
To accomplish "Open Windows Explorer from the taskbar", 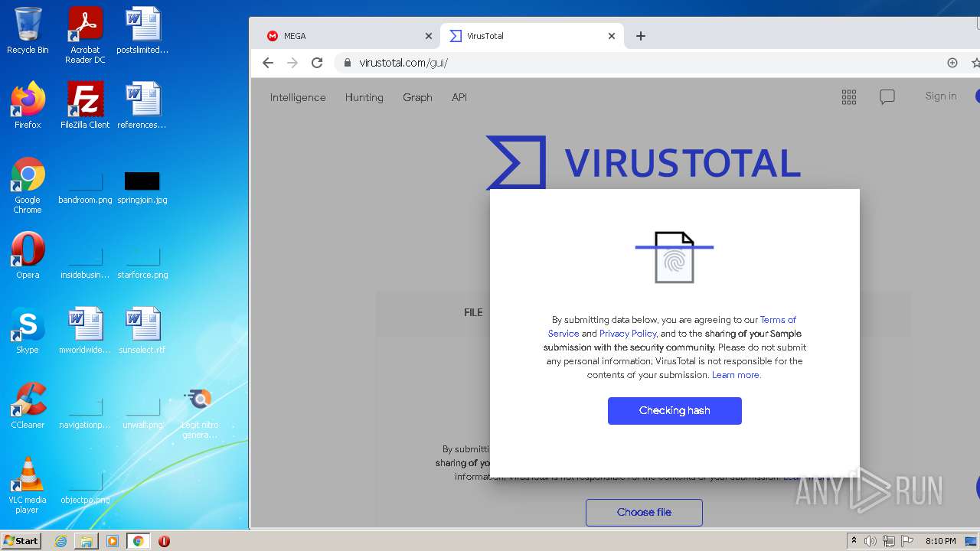I will (x=87, y=541).
